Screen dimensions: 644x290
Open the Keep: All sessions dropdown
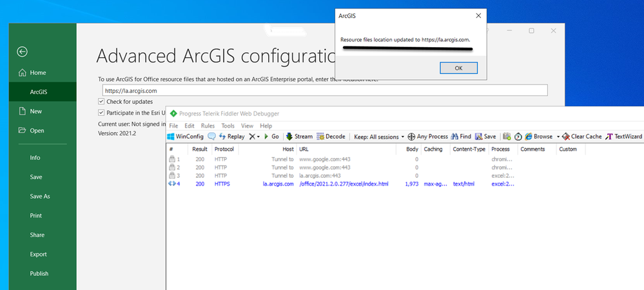[x=379, y=137]
